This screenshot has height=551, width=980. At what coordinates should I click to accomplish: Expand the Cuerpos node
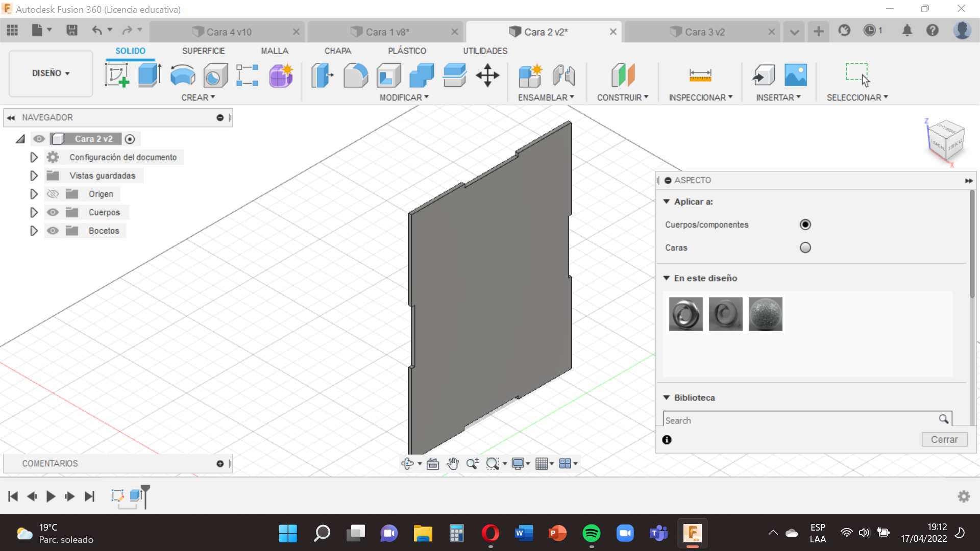point(34,212)
